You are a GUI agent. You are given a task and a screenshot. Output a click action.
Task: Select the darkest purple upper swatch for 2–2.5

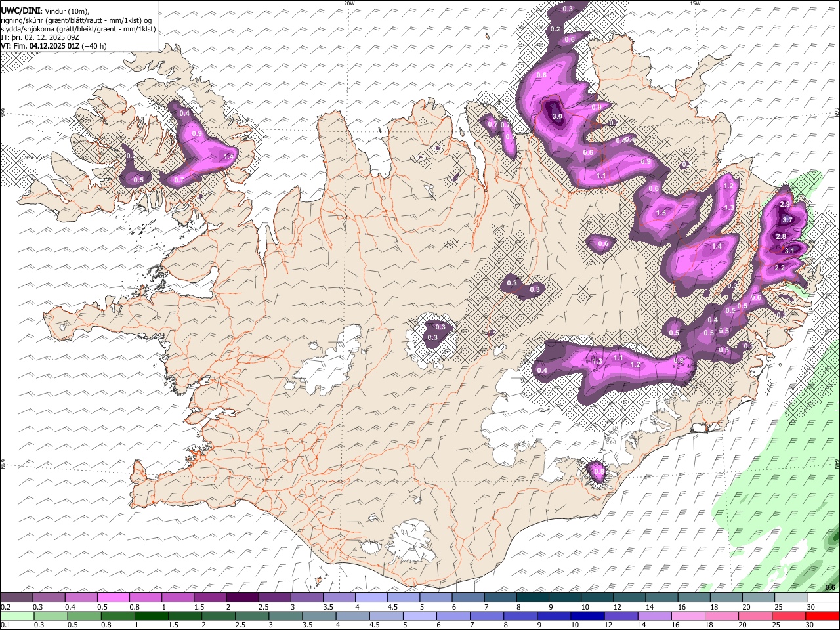tap(242, 597)
